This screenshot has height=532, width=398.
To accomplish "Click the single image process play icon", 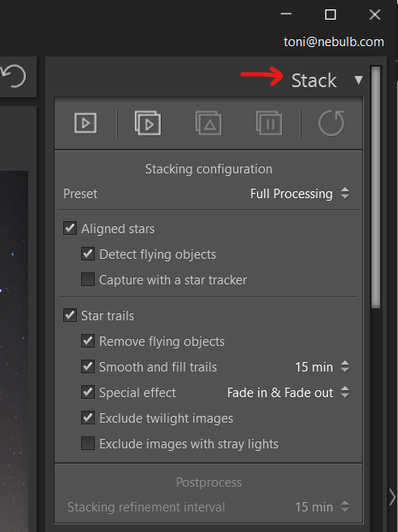I will click(x=85, y=123).
